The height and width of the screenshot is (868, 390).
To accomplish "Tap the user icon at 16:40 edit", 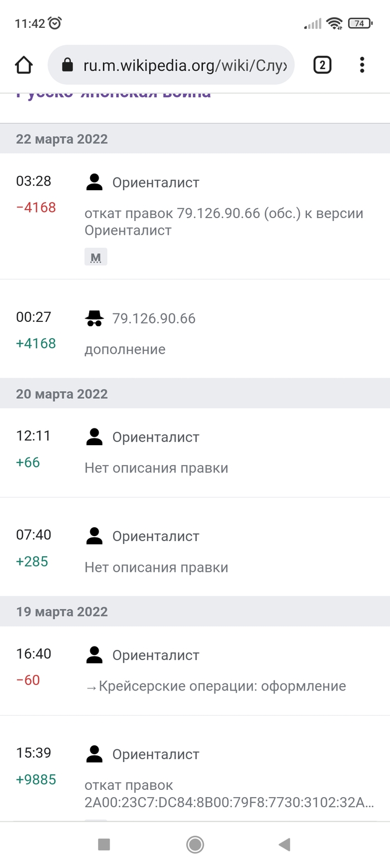I will (x=95, y=655).
